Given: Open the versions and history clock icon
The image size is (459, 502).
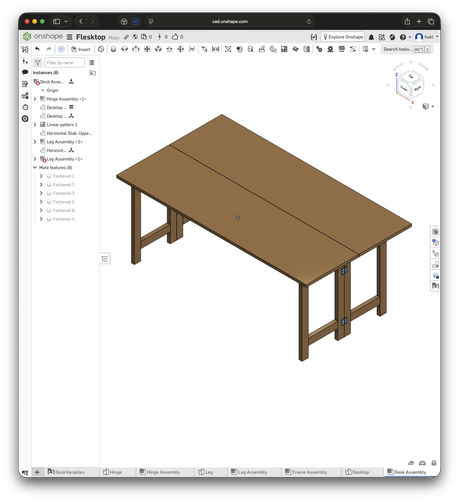Looking at the screenshot, I should pyautogui.click(x=25, y=107).
